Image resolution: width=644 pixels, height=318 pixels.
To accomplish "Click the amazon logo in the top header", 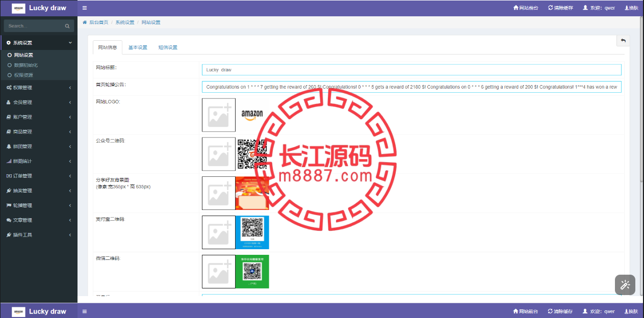I will pos(18,8).
